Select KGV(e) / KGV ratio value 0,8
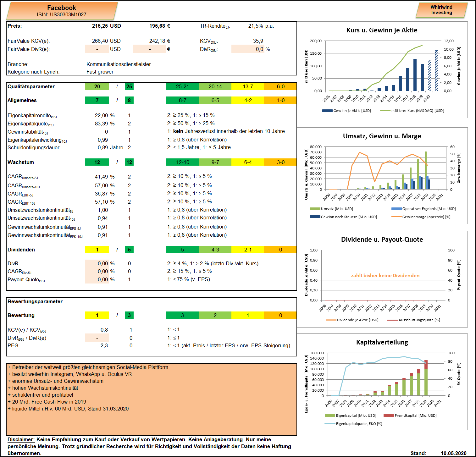This screenshot has height=457, width=476. [104, 330]
